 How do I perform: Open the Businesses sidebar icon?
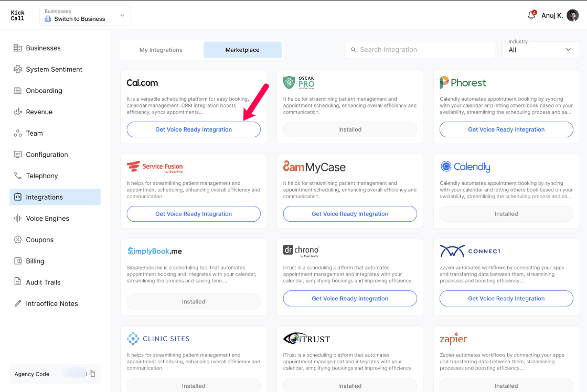(18, 48)
